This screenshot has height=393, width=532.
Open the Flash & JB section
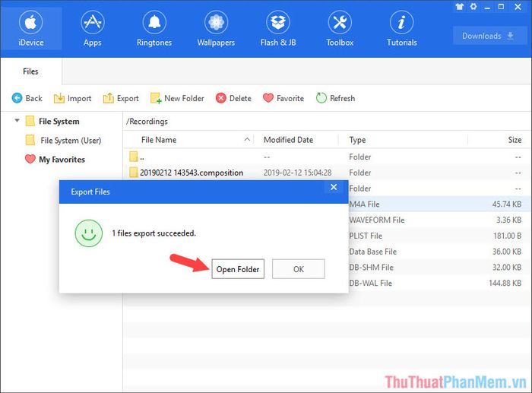point(278,29)
